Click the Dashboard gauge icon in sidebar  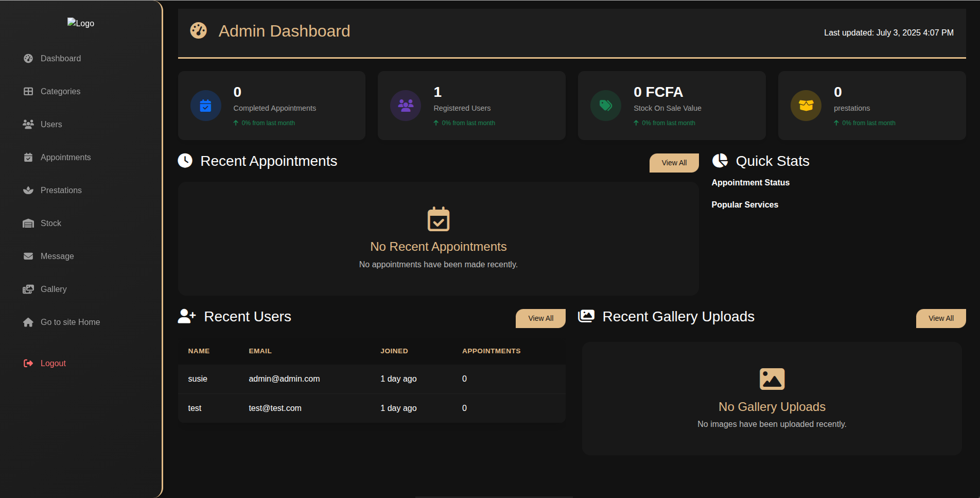pyautogui.click(x=28, y=59)
